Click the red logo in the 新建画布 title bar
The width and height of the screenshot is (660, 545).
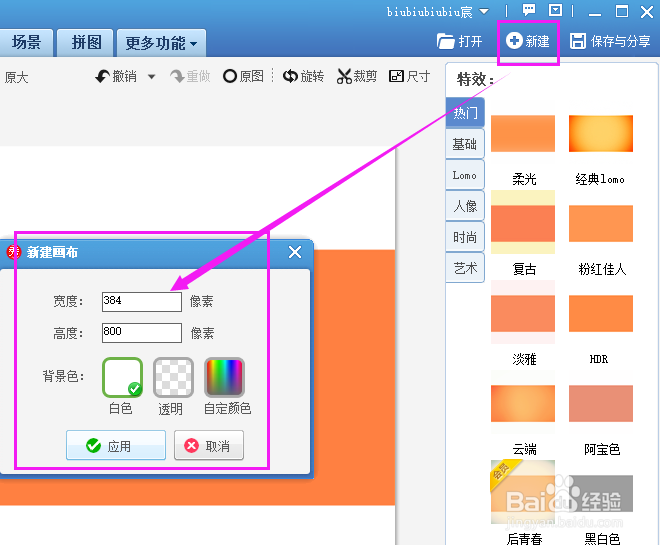click(x=13, y=252)
